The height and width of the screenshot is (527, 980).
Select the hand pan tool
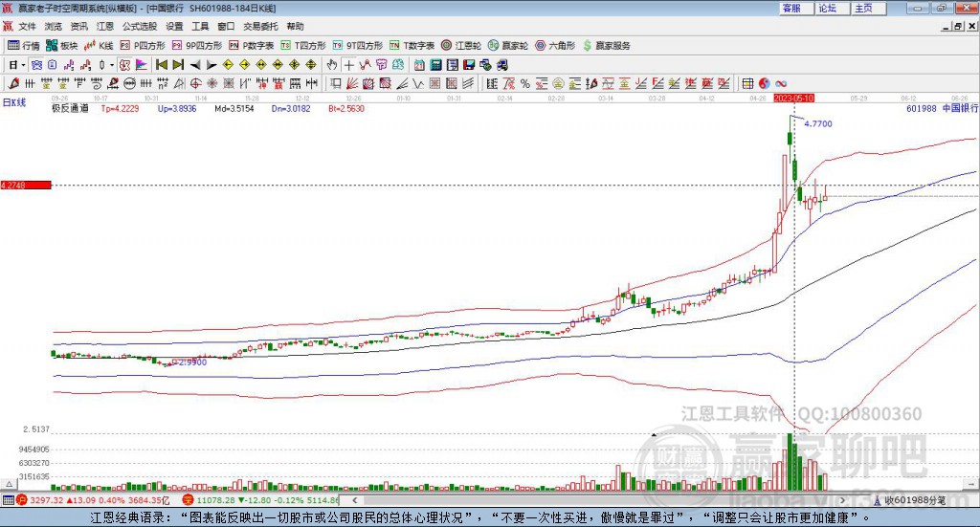point(332,65)
